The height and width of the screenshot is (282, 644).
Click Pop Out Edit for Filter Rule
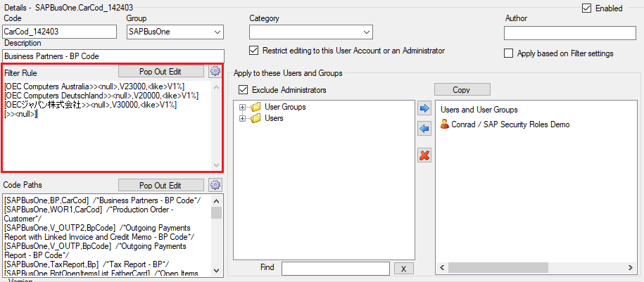[x=160, y=71]
